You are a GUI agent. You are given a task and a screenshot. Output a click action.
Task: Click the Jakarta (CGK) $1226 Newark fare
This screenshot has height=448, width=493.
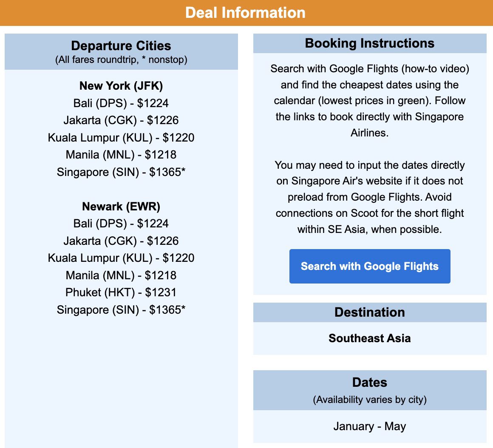point(121,241)
